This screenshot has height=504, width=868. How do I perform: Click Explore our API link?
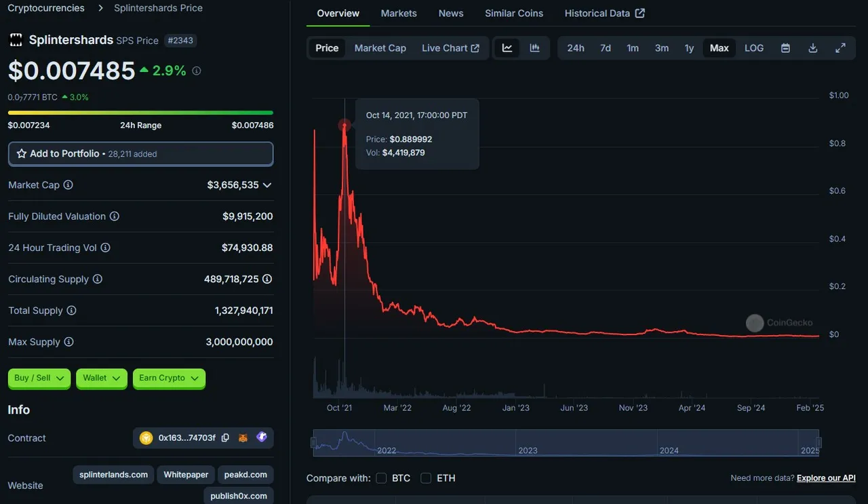(x=826, y=478)
